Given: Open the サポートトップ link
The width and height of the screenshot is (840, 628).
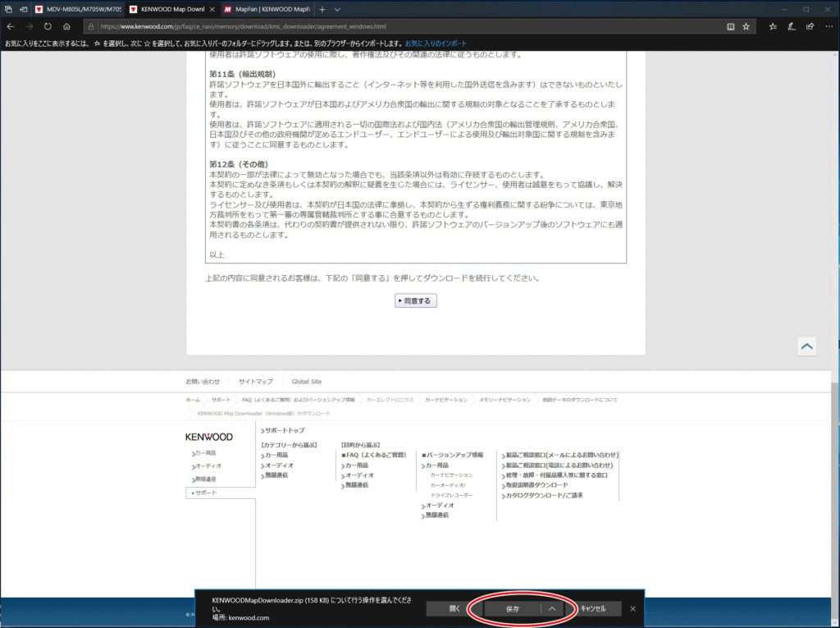Looking at the screenshot, I should click(283, 431).
